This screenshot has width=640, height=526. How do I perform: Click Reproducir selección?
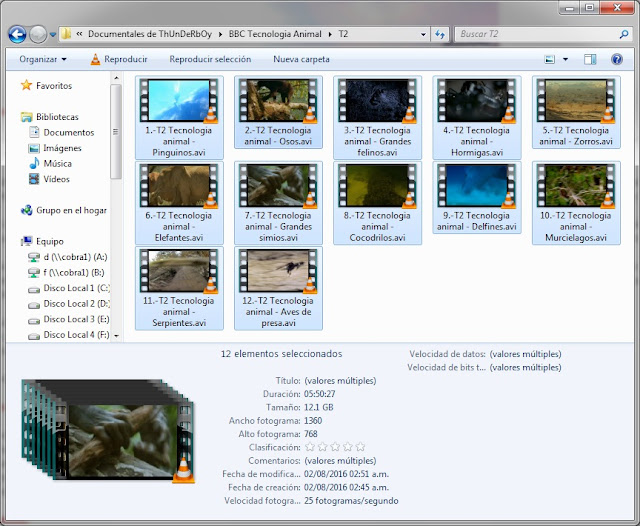pos(210,59)
